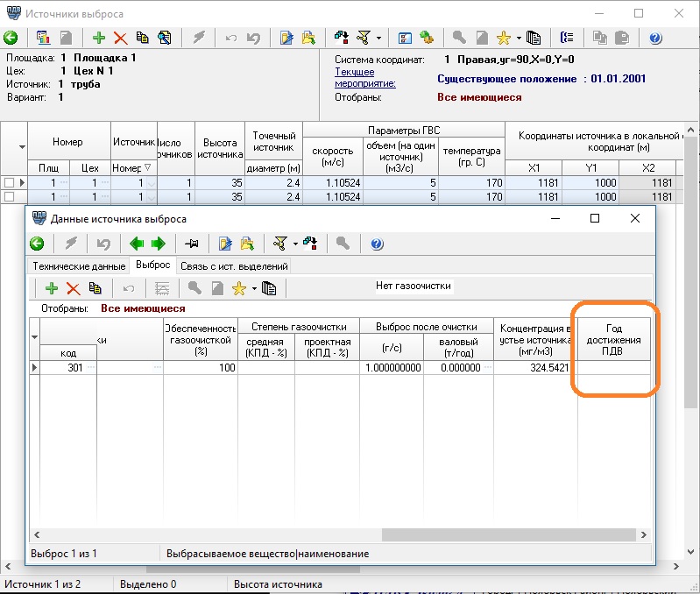Image resolution: width=700 pixels, height=594 pixels.
Task: Click the red X delete icon in the main toolbar
Action: [x=120, y=38]
